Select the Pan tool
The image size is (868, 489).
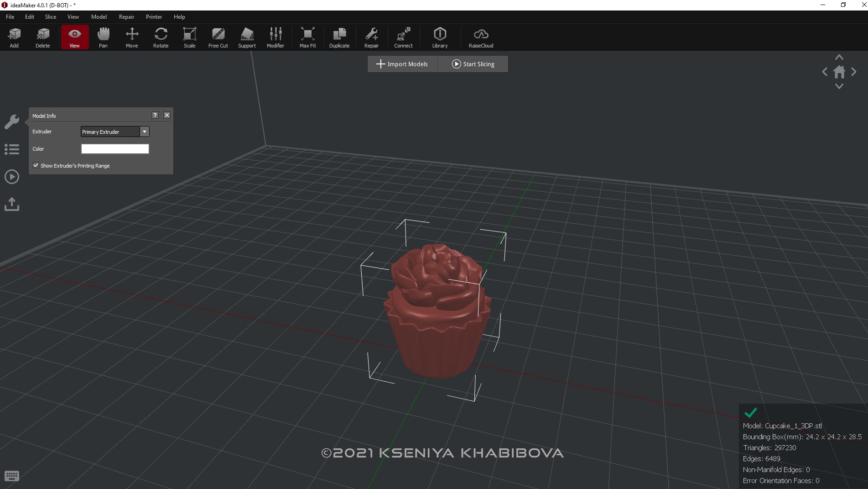[x=103, y=37]
